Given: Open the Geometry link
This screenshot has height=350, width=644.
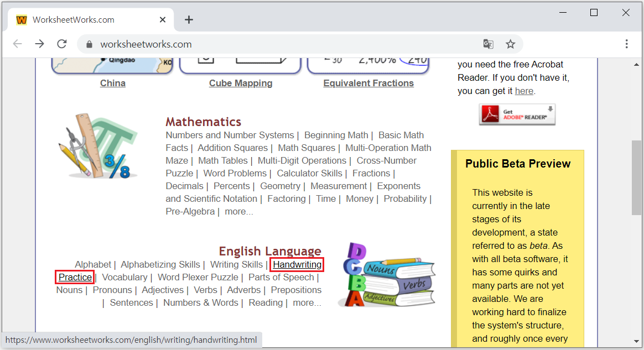Looking at the screenshot, I should click(x=280, y=186).
